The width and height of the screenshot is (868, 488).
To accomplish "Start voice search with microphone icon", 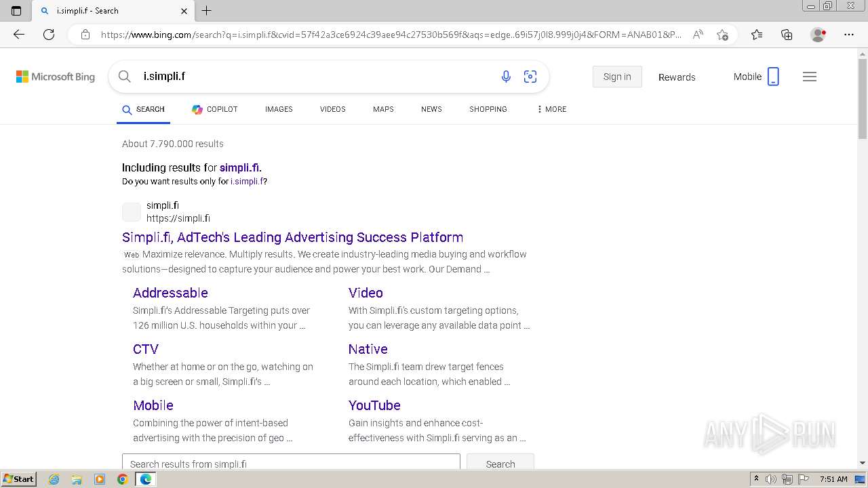I will (506, 77).
